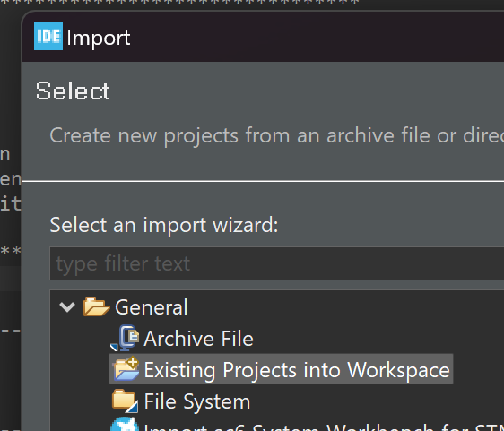
Task: Focus the type filter text field
Action: coord(277,263)
